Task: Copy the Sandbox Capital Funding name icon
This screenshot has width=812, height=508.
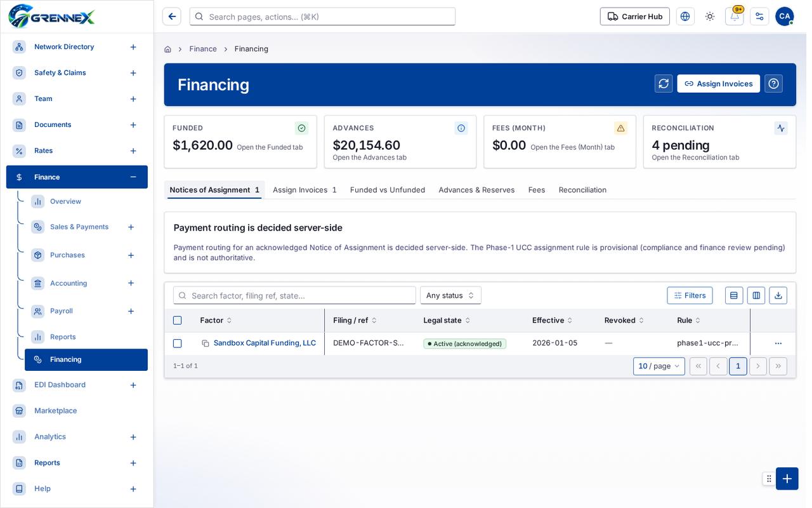Action: pos(206,344)
